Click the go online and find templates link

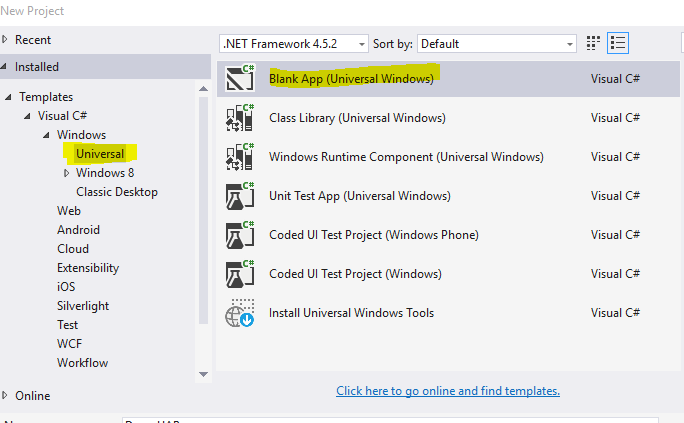tap(447, 391)
